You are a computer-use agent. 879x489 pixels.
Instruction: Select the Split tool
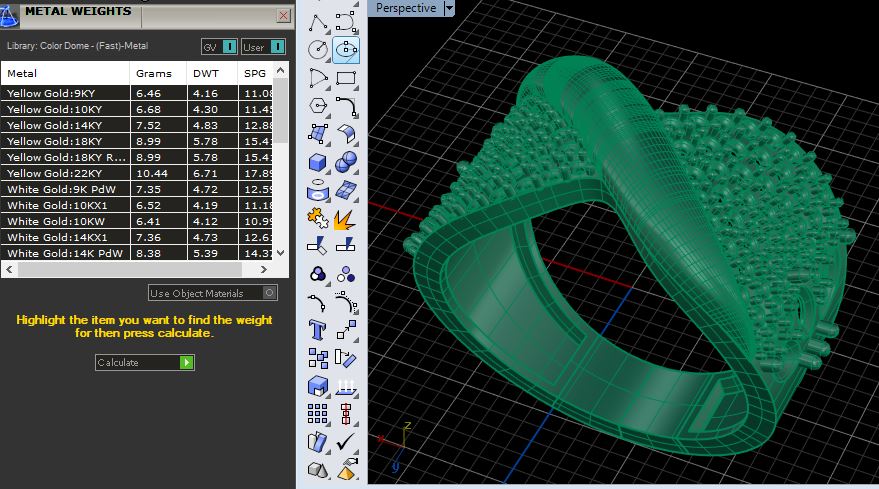click(346, 246)
